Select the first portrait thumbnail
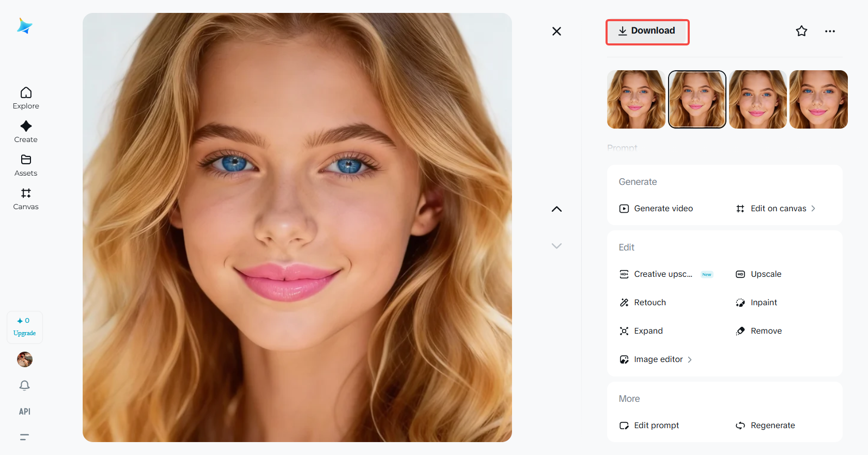868x455 pixels. (636, 99)
